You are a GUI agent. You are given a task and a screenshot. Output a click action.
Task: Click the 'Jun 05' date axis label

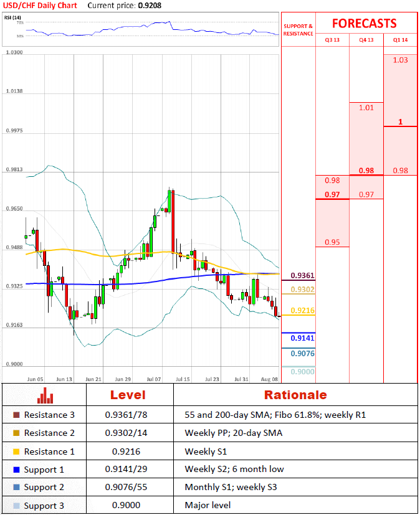tap(35, 379)
